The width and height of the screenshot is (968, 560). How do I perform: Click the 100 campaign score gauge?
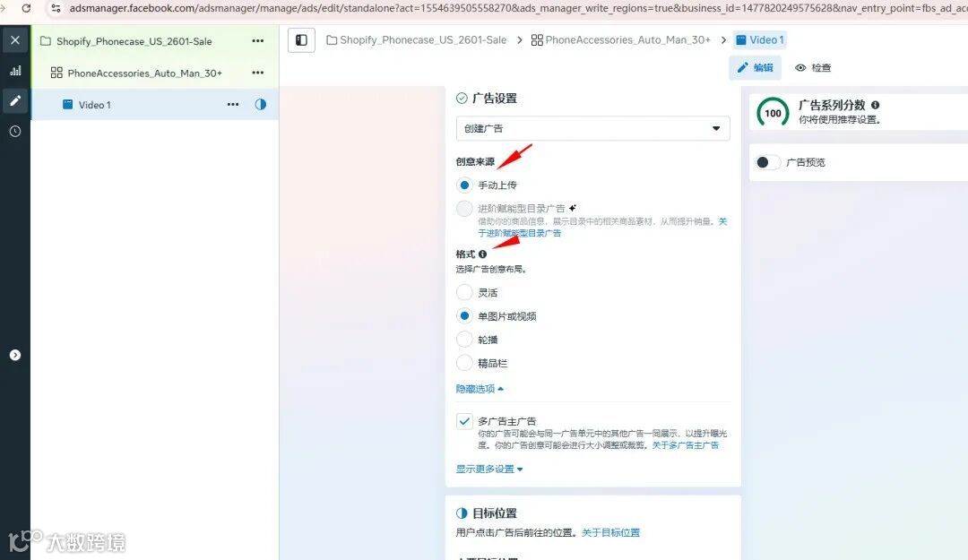pos(773,113)
